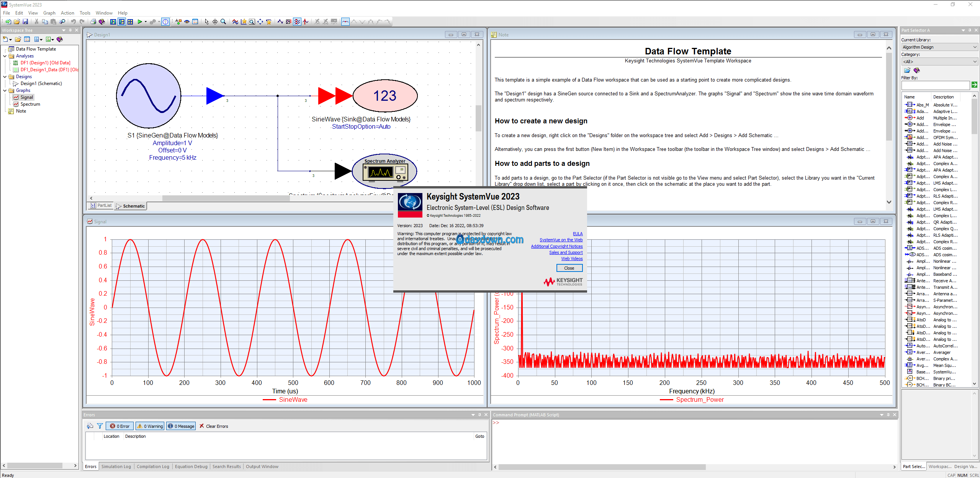
Task: Toggle the highlighted line marker toolbar button
Action: pos(345,22)
